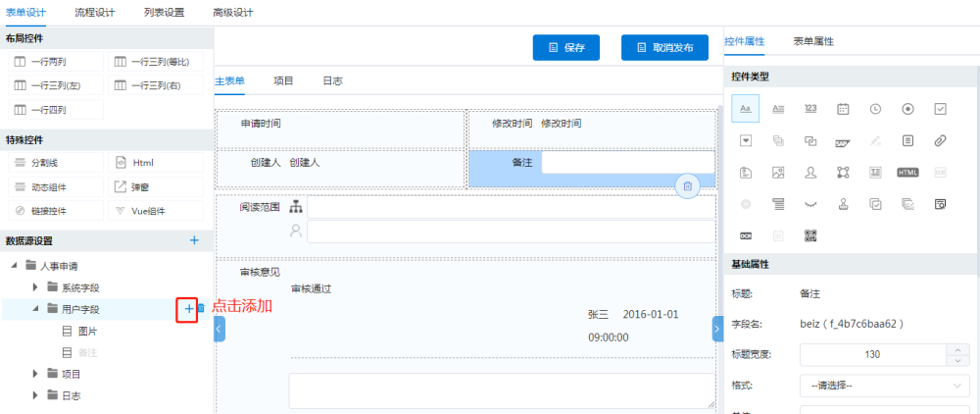Click the 备注 text input field on the form
The image size is (980, 414).
627,163
